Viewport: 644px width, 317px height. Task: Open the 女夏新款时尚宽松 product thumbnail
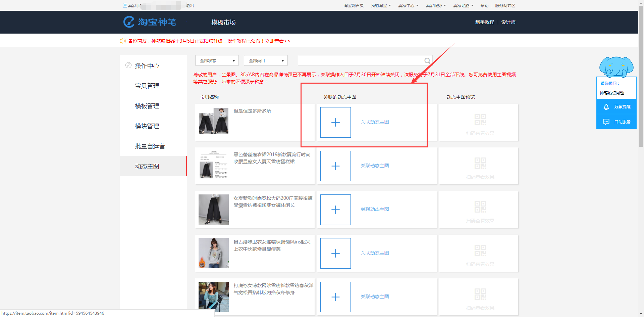pyautogui.click(x=214, y=210)
